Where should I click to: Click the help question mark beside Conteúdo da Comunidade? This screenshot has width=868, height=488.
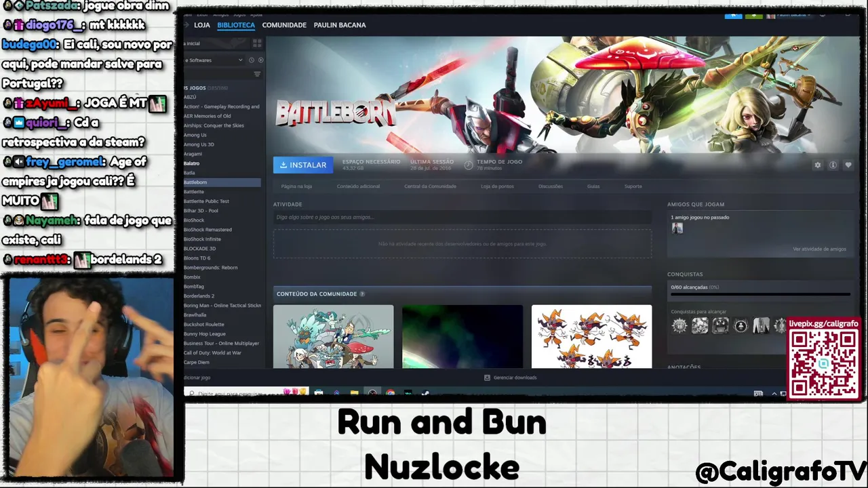362,294
